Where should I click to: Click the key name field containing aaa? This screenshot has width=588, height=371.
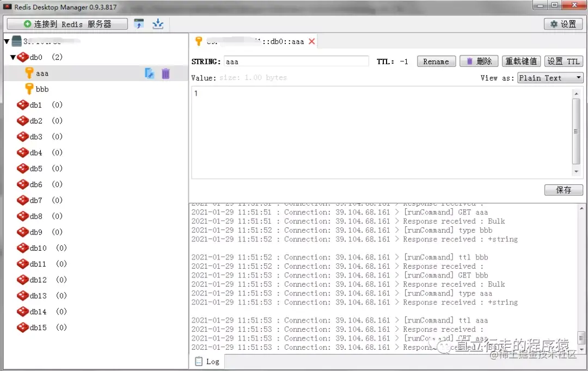pyautogui.click(x=296, y=61)
